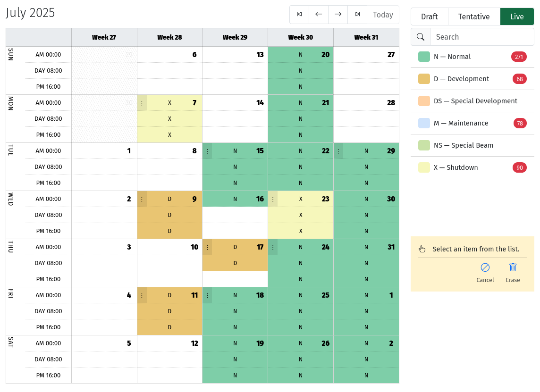The height and width of the screenshot is (392, 540).
Task: Select NS — Special Beam swatch
Action: (424, 145)
